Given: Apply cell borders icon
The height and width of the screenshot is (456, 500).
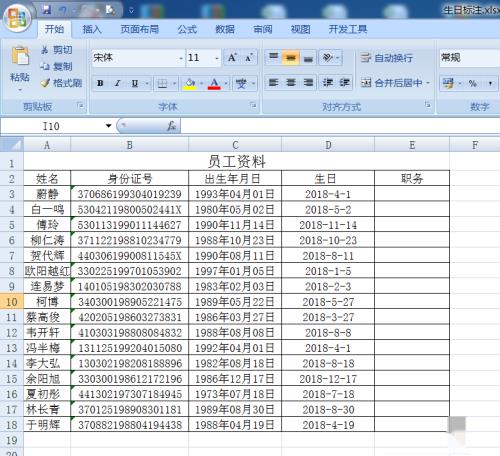Looking at the screenshot, I should (x=162, y=83).
